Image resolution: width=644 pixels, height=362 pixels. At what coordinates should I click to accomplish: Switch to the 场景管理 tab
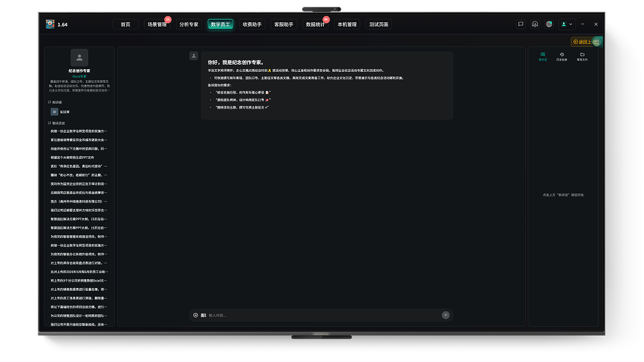(x=157, y=25)
